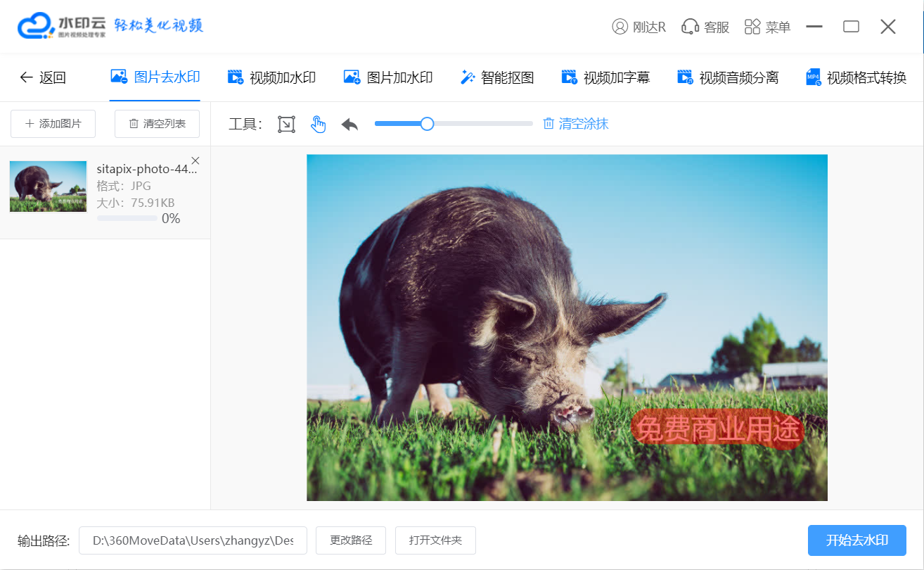Click the 更改路径 button

point(351,540)
